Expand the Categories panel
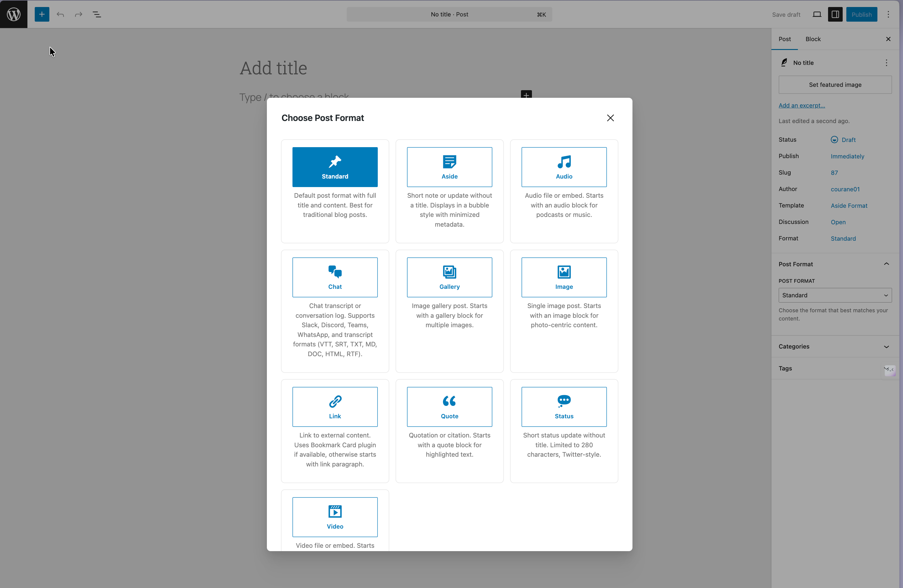Viewport: 903px width, 588px height. tap(835, 346)
